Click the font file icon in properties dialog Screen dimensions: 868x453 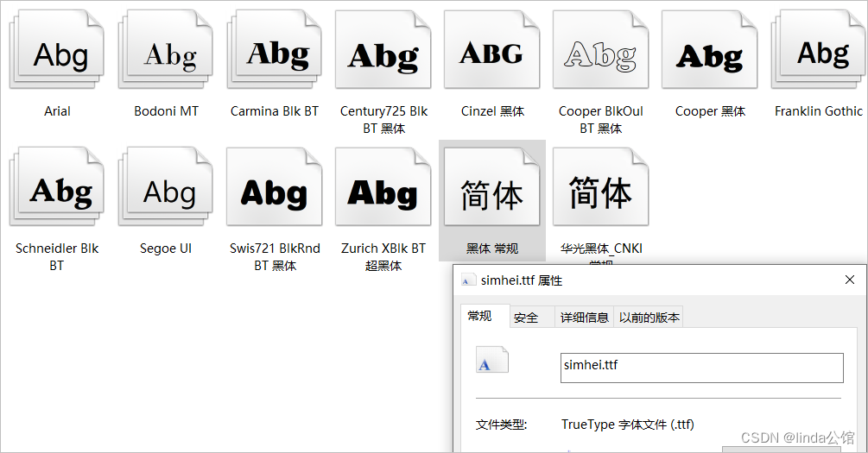coord(492,360)
